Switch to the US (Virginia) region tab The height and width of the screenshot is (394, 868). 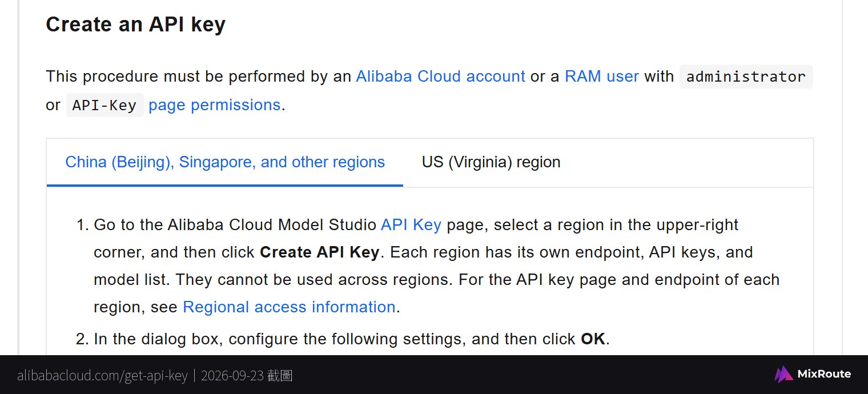(x=491, y=162)
